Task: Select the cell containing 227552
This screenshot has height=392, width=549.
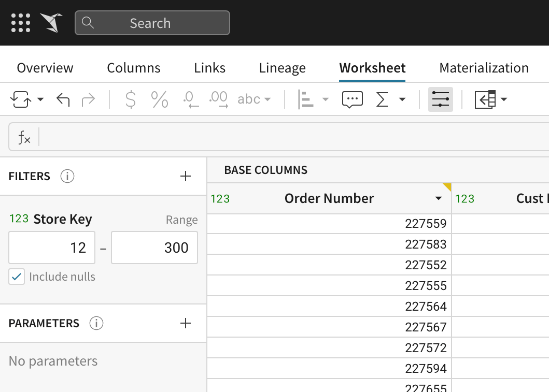Action: click(x=329, y=265)
